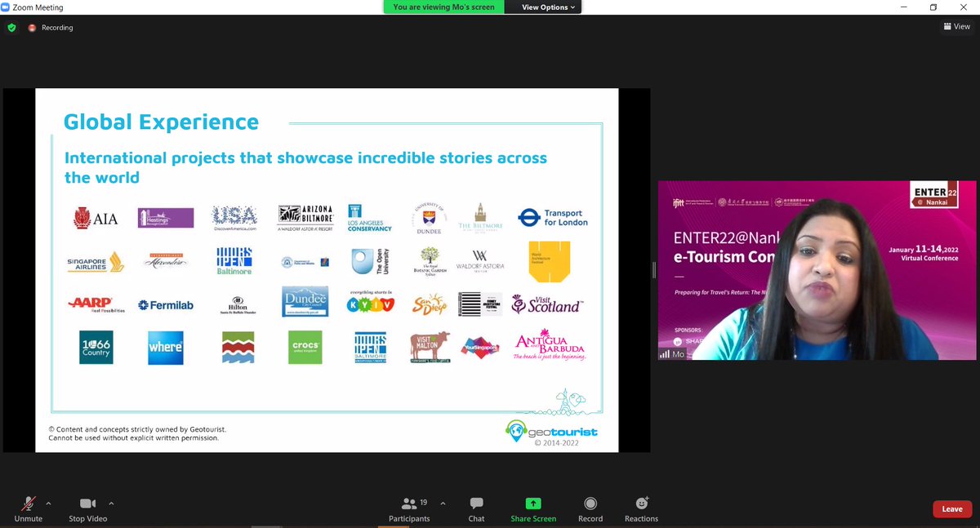The image size is (980, 528).
Task: Click the Zoom Meeting title icon
Action: (x=7, y=7)
